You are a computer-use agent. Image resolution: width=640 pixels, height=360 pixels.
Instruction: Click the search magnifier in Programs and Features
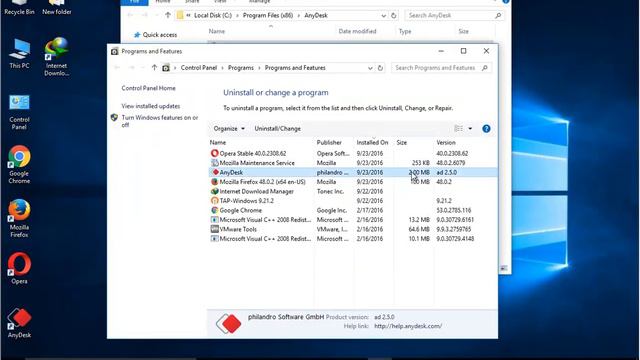[484, 68]
